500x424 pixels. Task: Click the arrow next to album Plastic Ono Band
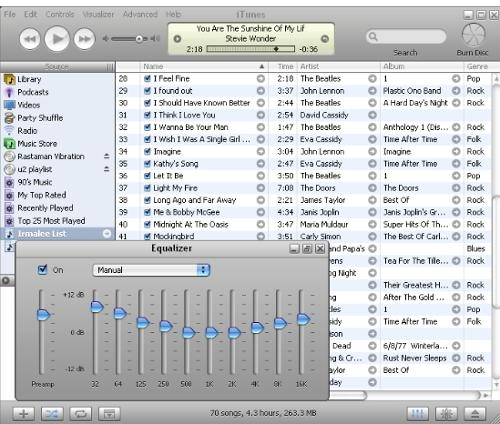point(456,91)
